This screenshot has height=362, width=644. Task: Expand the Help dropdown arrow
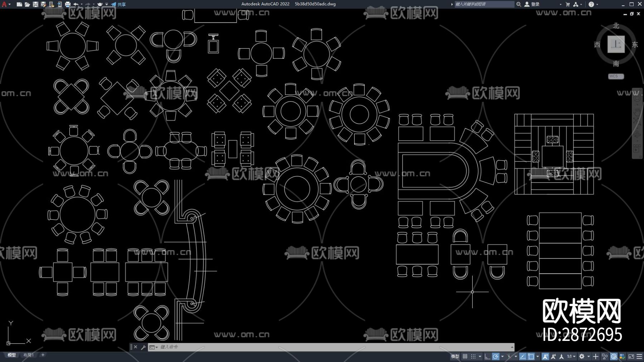coord(597,4)
